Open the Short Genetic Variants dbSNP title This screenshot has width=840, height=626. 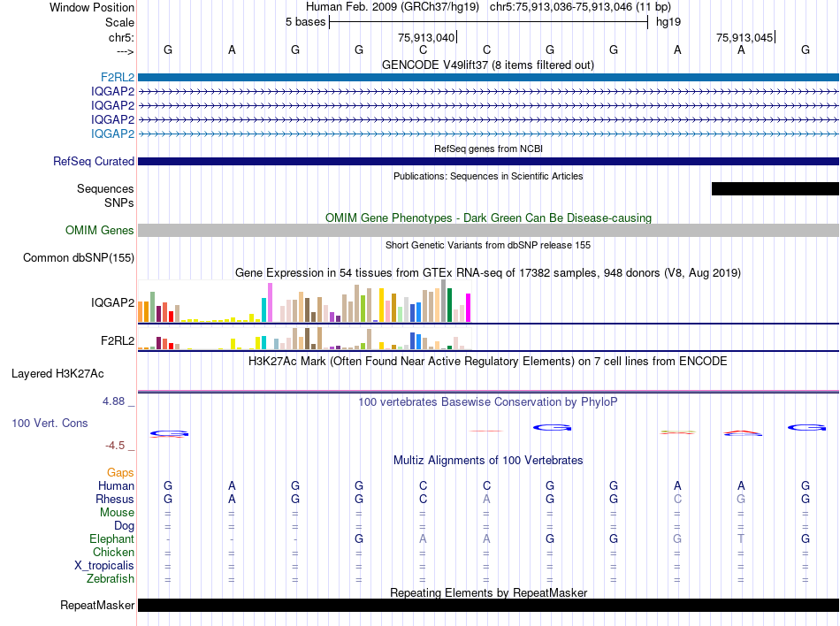[x=488, y=245]
